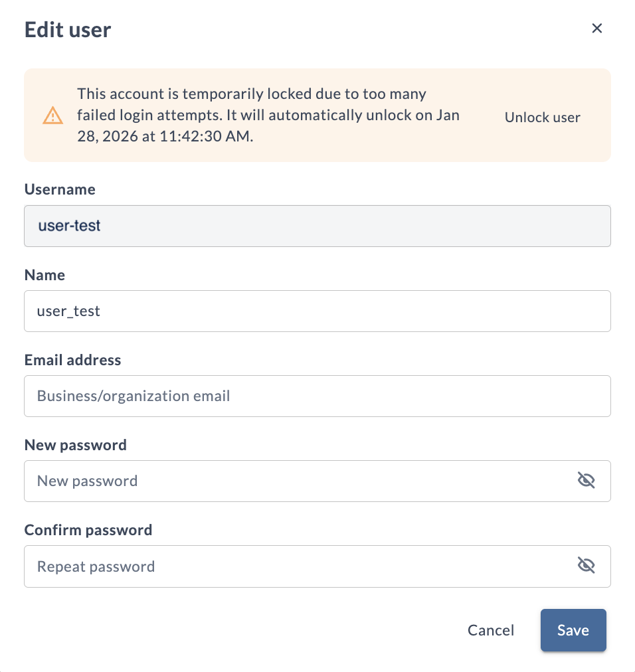
Task: Click the eye icon on Confirm password field
Action: (587, 565)
